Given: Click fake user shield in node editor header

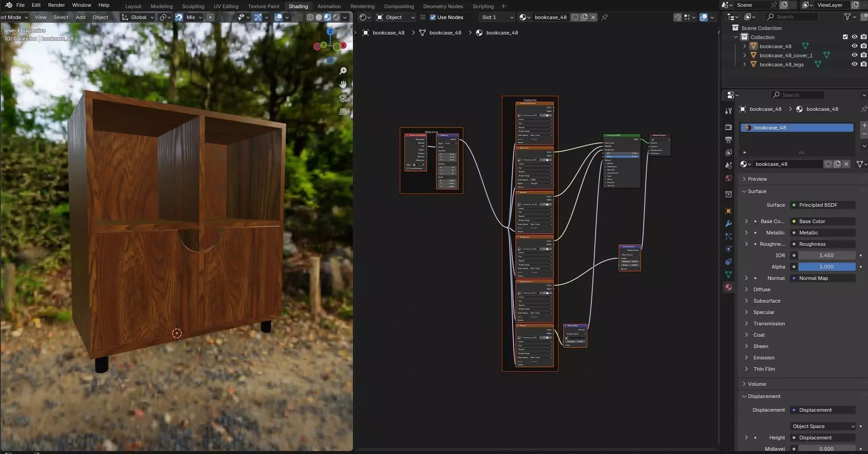Looking at the screenshot, I should click(x=575, y=17).
